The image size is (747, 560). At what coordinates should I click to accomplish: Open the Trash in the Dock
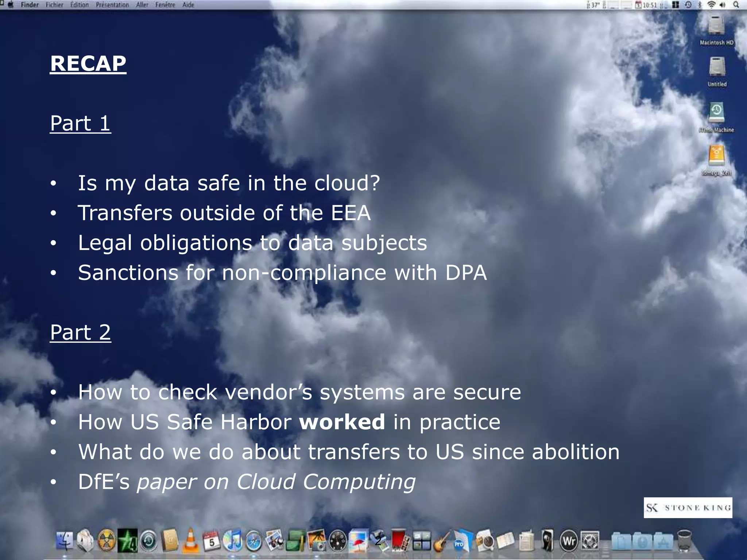(x=684, y=540)
